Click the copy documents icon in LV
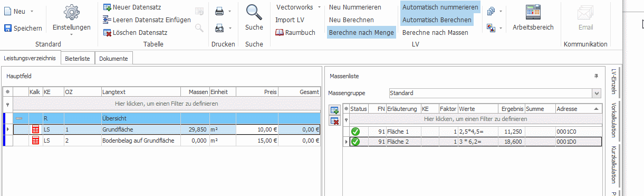 point(491,11)
